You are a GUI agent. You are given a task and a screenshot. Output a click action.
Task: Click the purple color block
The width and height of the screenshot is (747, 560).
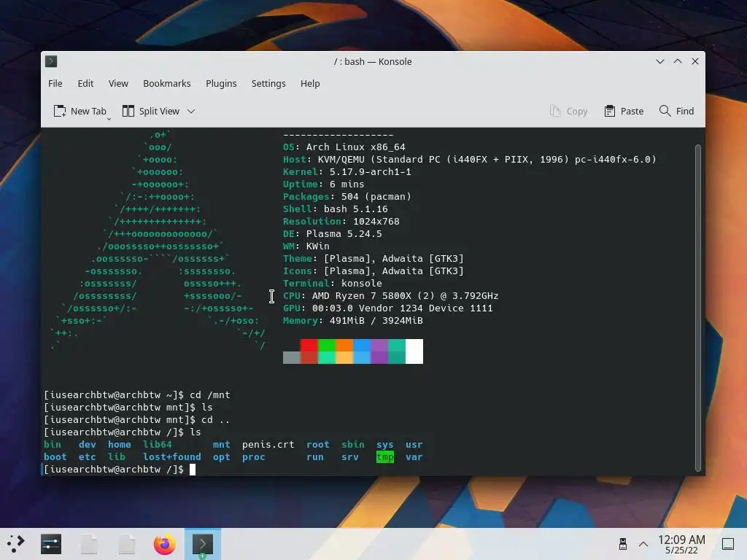pos(379,345)
